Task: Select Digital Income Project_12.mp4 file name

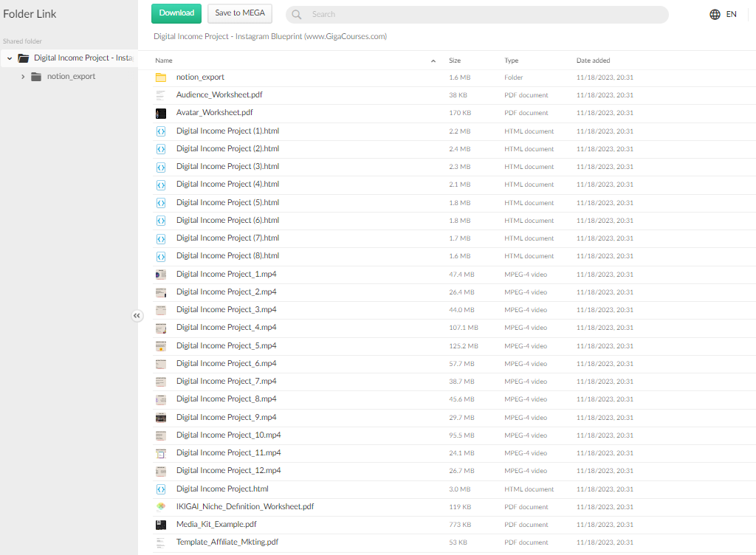Action: (228, 471)
